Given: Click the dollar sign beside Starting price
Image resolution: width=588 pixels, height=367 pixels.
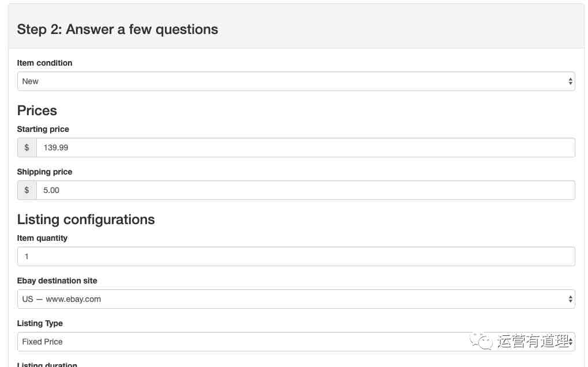Looking at the screenshot, I should click(x=27, y=147).
